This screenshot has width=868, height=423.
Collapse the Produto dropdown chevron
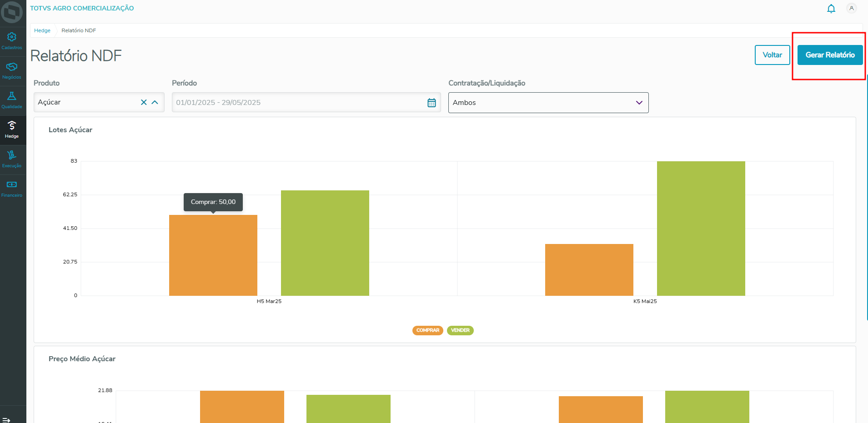click(155, 102)
